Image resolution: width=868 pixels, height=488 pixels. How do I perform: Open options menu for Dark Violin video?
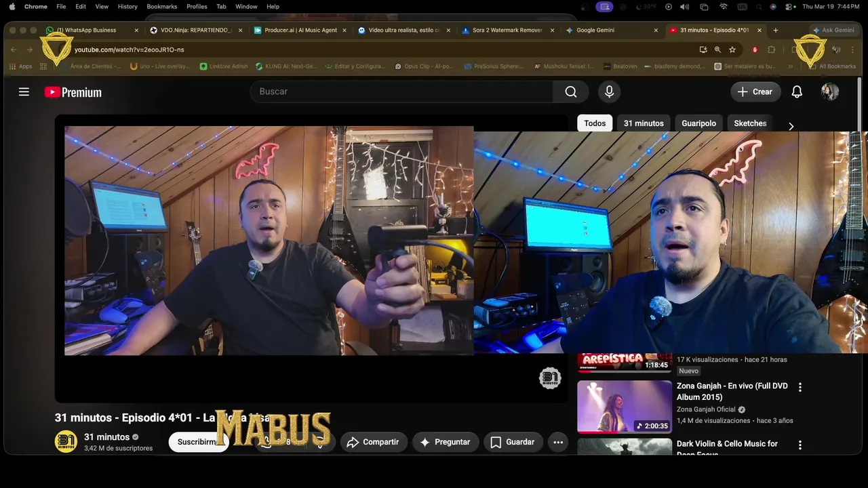[800, 445]
